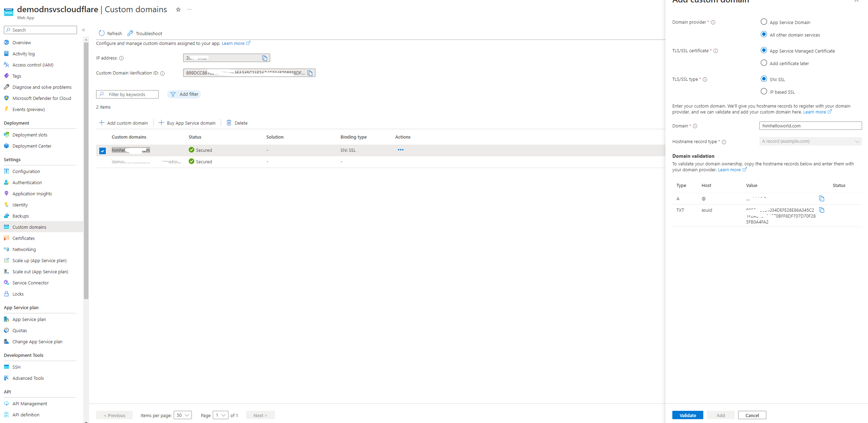Click the Add filter icon
This screenshot has width=868, height=423.
point(173,94)
